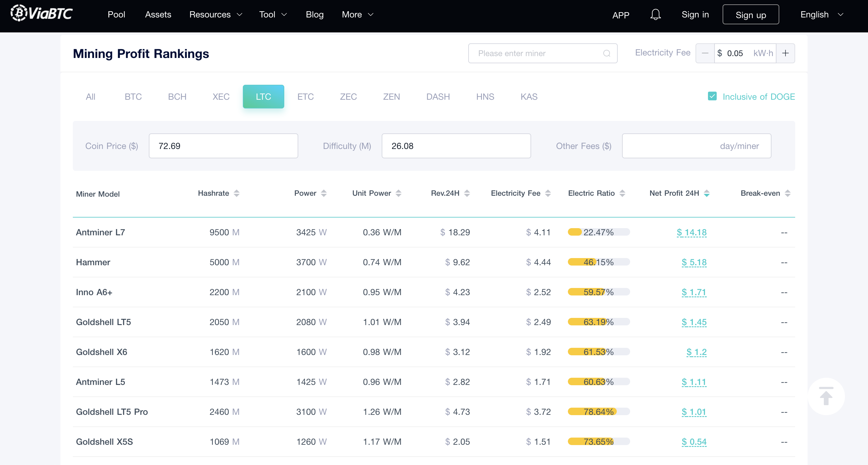Click the notification bell icon
The image size is (868, 465).
coord(655,15)
